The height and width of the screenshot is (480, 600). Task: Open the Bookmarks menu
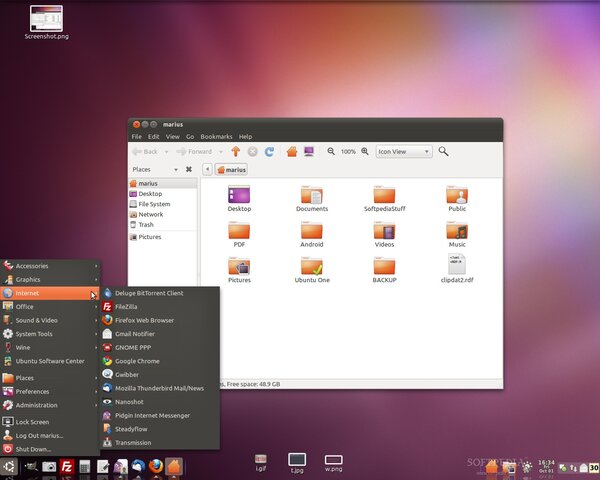(x=216, y=137)
